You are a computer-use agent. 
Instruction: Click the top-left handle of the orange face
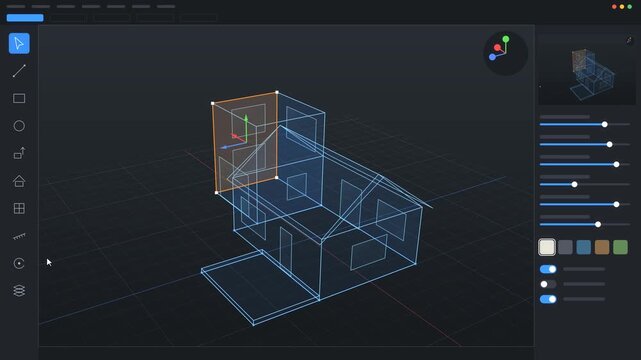pos(213,103)
